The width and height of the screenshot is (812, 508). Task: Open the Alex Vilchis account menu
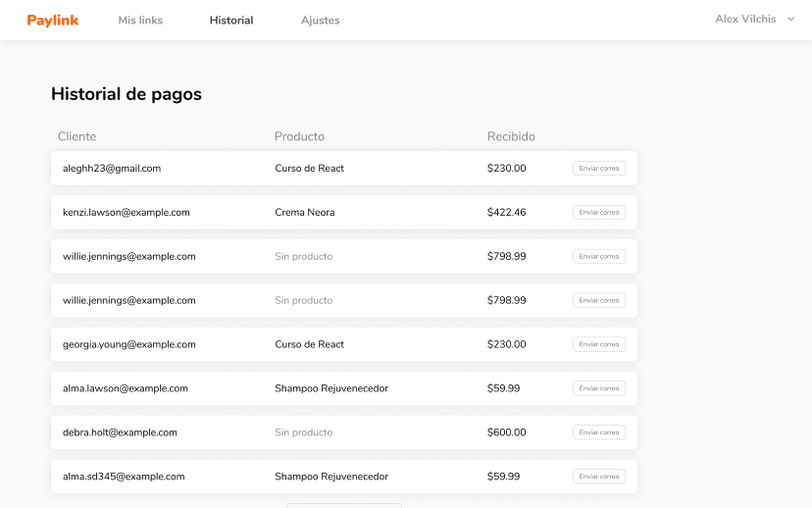click(x=754, y=20)
